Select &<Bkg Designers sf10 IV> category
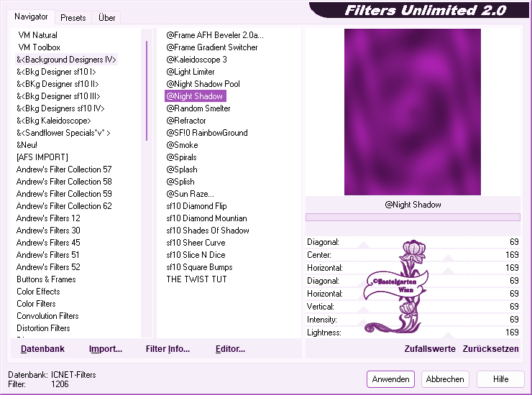532x395 pixels. point(60,108)
